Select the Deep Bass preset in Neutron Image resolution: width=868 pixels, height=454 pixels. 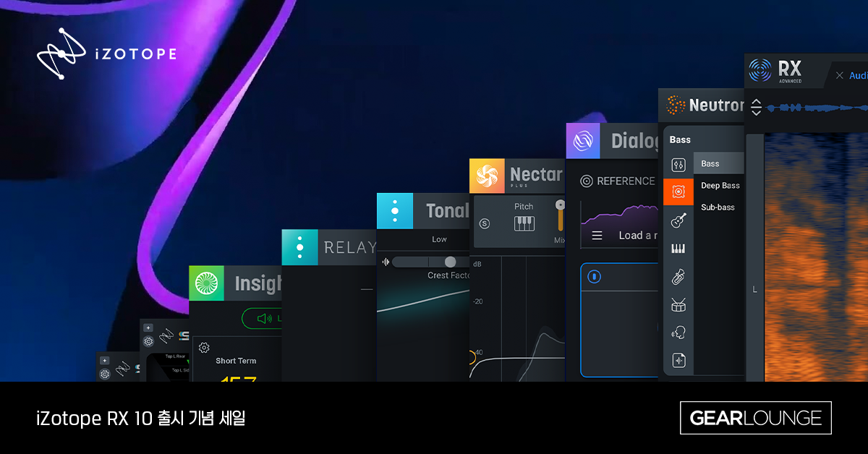720,185
